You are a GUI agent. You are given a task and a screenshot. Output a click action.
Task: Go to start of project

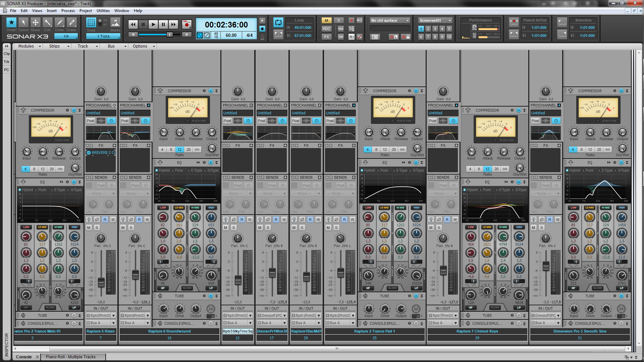point(133,35)
